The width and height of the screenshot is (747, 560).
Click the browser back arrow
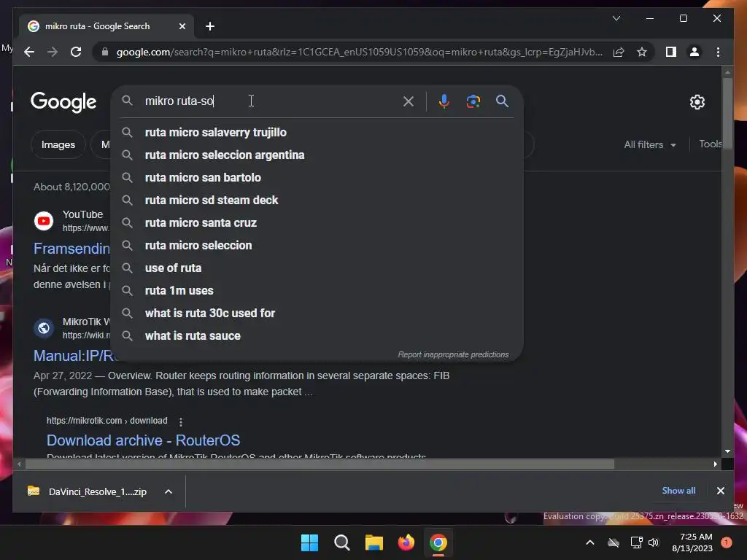[29, 52]
